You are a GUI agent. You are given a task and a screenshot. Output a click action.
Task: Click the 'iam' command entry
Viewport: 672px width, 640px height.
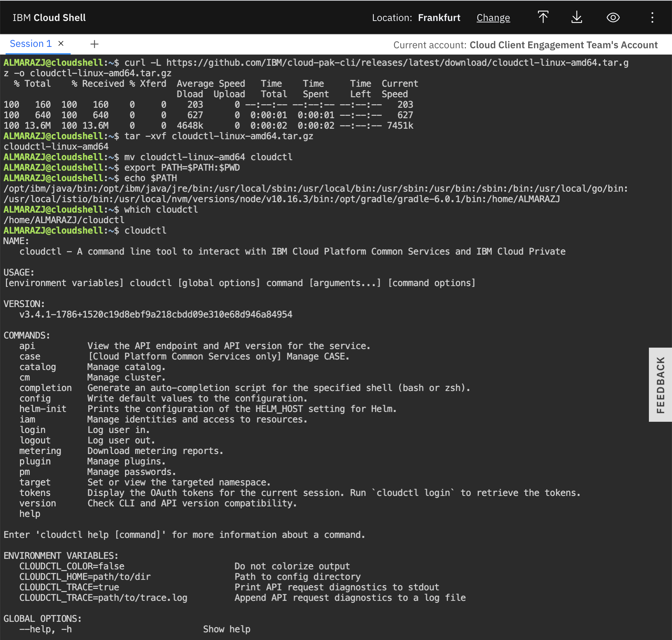(27, 420)
